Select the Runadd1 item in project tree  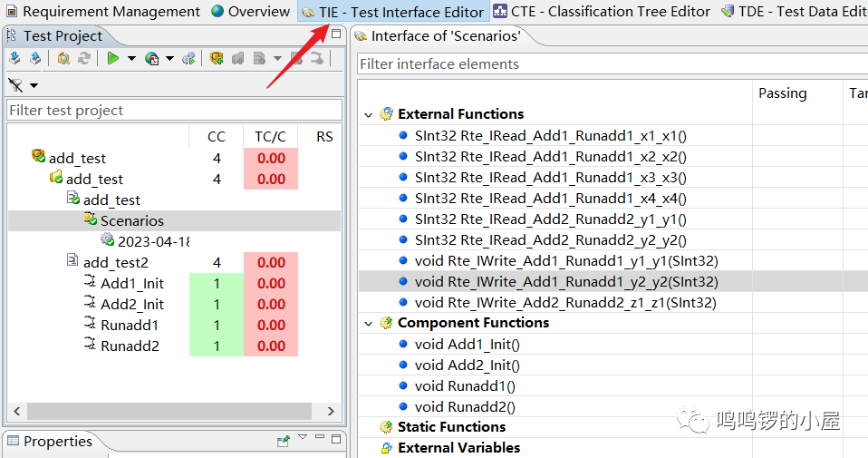(129, 325)
